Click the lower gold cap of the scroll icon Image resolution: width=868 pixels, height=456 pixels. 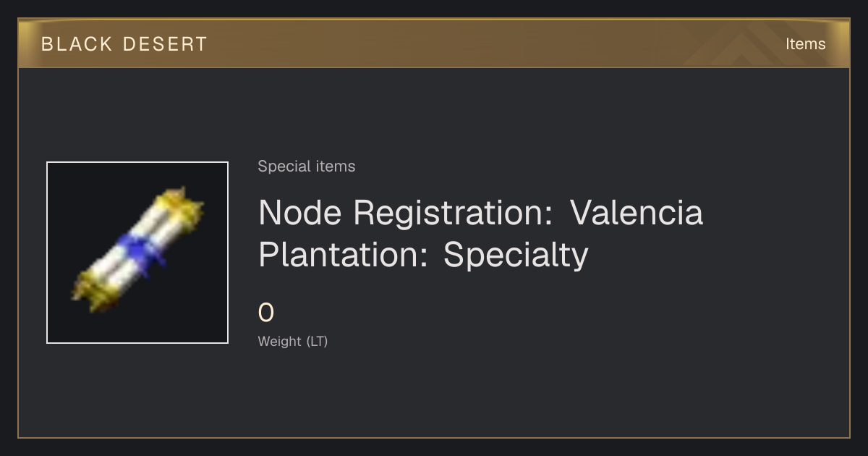pos(93,290)
